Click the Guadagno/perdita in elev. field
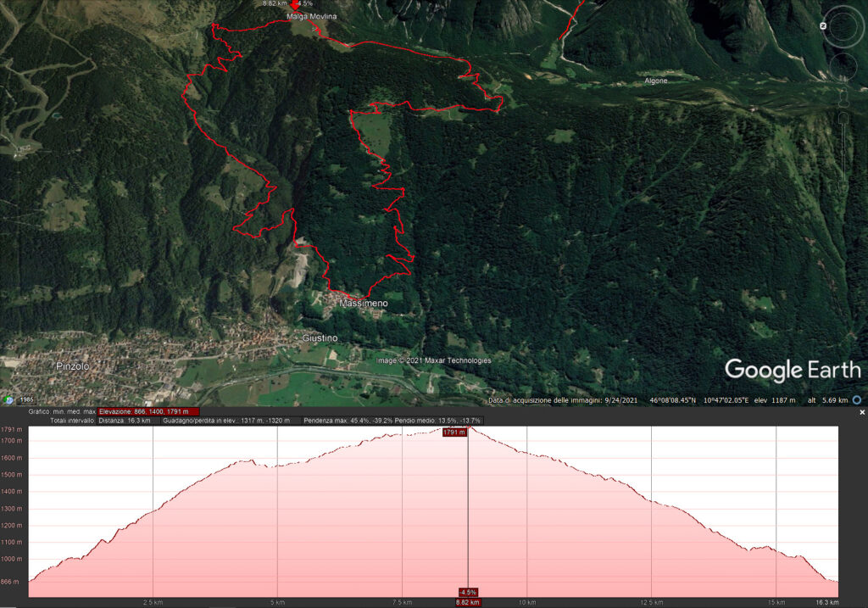This screenshot has height=608, width=868. [x=226, y=421]
